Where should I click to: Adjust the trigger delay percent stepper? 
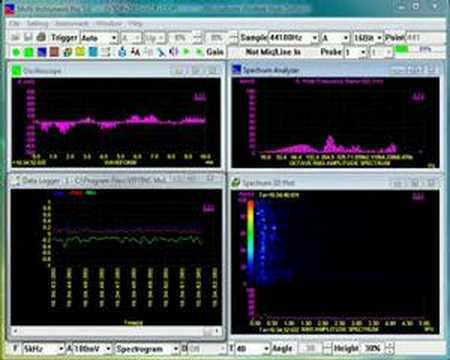click(x=234, y=38)
